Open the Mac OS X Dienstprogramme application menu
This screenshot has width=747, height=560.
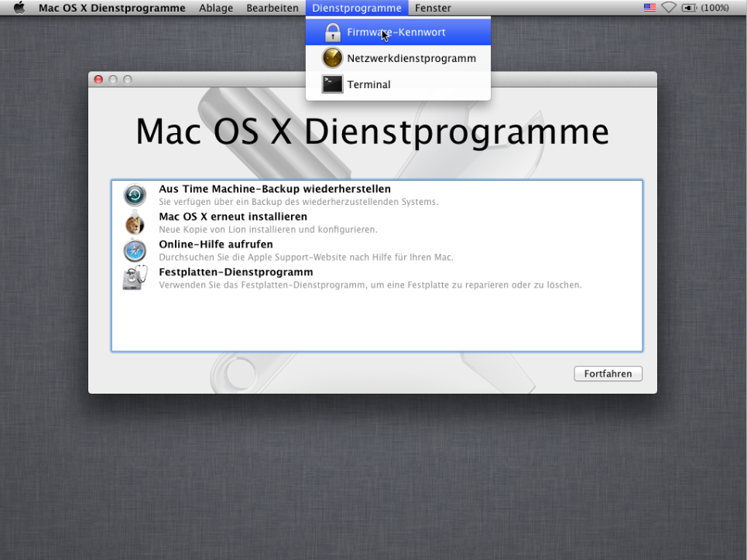112,8
